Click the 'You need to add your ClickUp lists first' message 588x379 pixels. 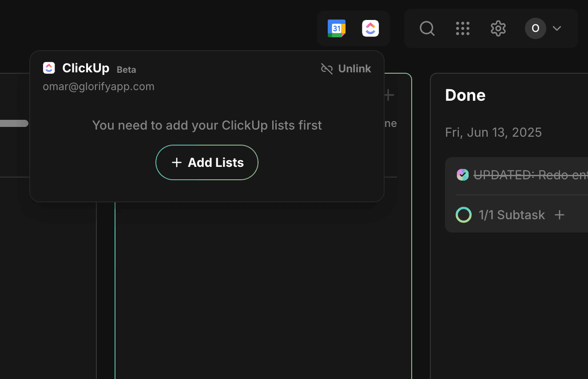[x=207, y=125]
